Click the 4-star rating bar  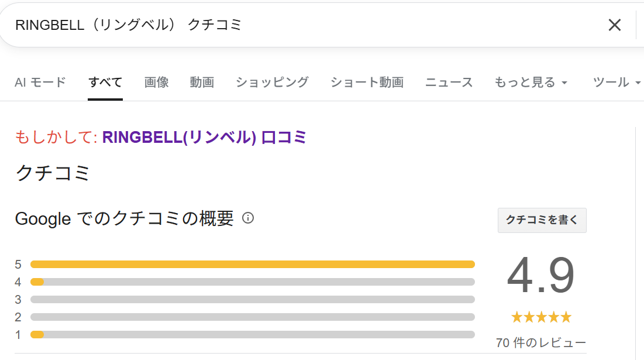pos(254,282)
